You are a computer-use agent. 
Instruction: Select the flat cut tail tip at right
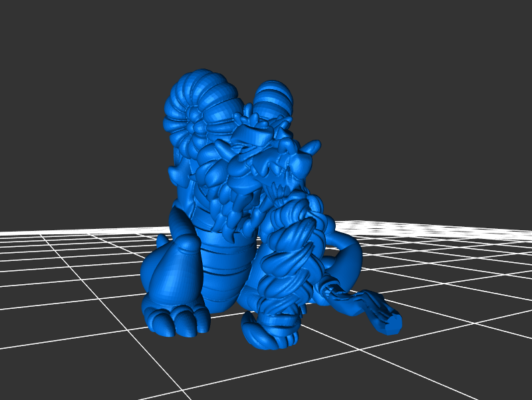392,323
